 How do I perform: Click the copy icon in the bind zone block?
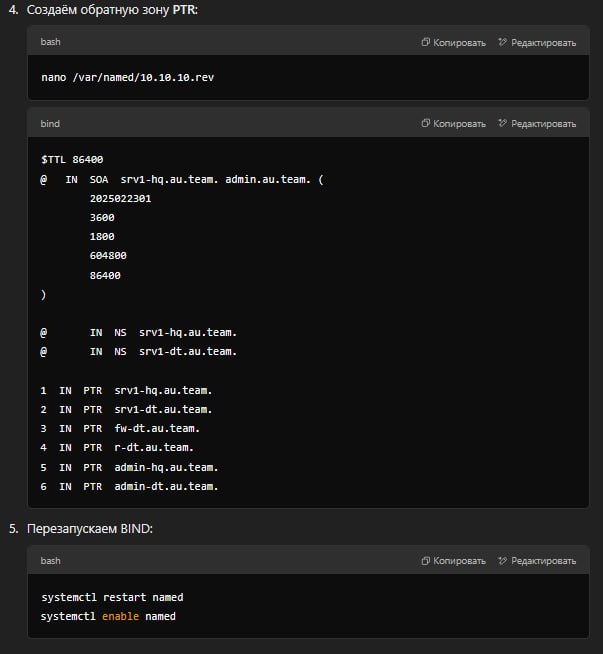click(x=426, y=124)
